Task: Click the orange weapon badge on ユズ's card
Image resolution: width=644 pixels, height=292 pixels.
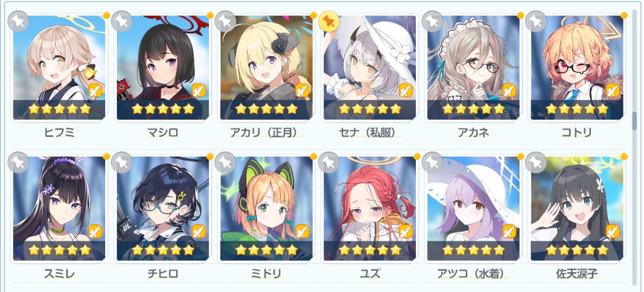Action: [407, 231]
